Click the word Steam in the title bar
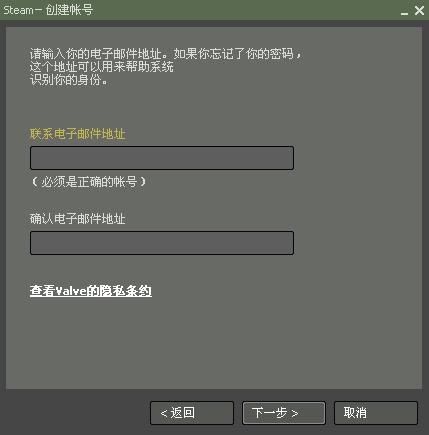This screenshot has height=435, width=429. pyautogui.click(x=18, y=10)
